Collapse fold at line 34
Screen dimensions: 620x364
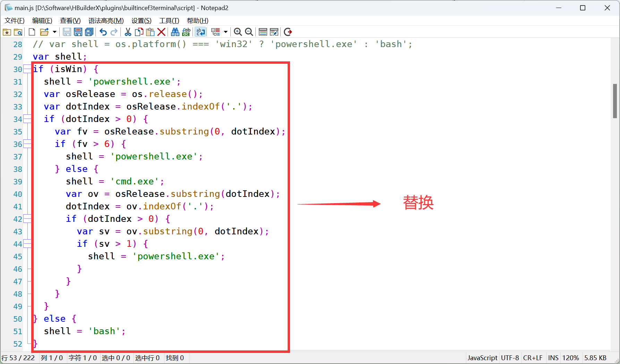tap(27, 119)
